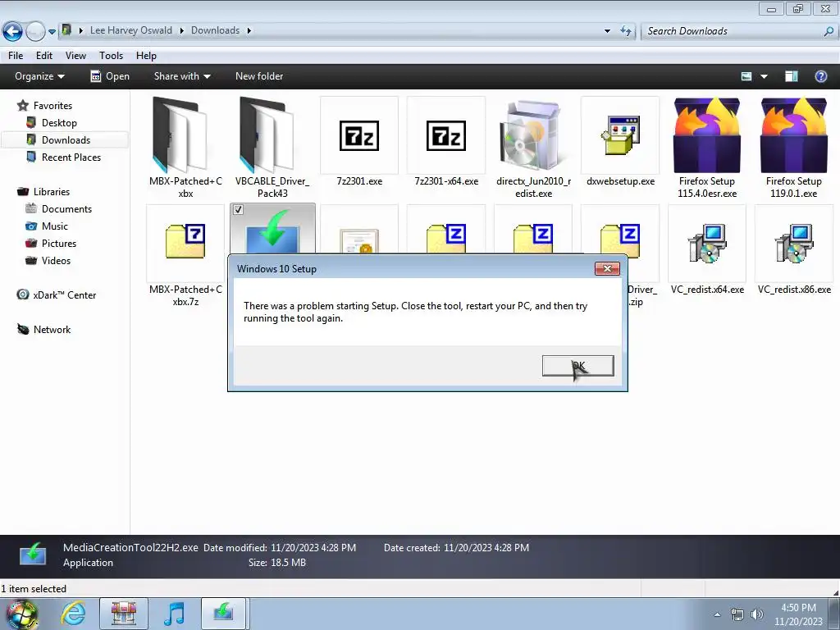Select Firefox Setup 119.0.1.exe icon
The width and height of the screenshot is (840, 630).
794,135
